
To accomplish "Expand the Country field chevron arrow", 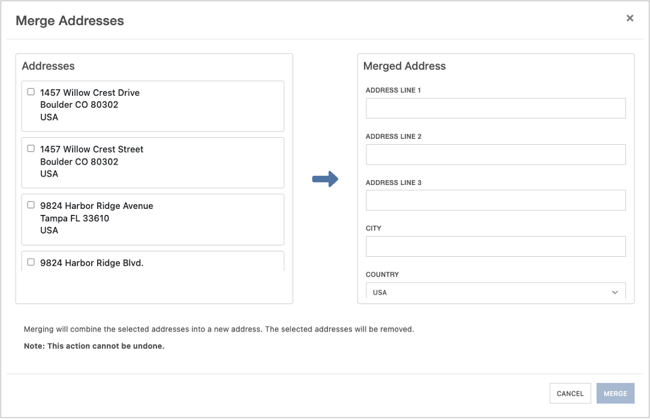I will click(614, 292).
